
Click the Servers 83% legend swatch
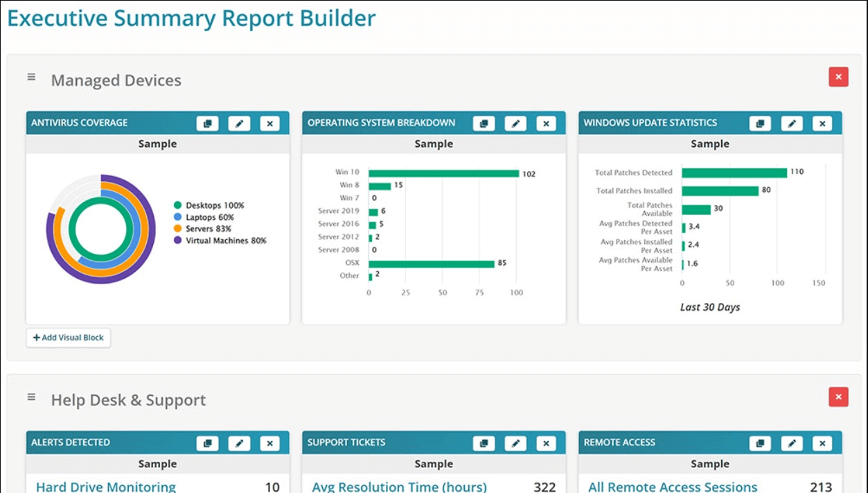click(x=178, y=229)
